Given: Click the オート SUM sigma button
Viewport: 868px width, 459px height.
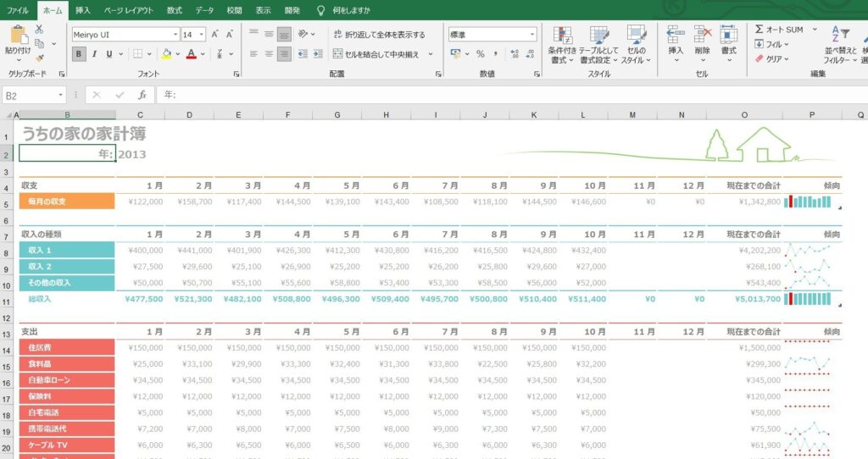Looking at the screenshot, I should 779,30.
